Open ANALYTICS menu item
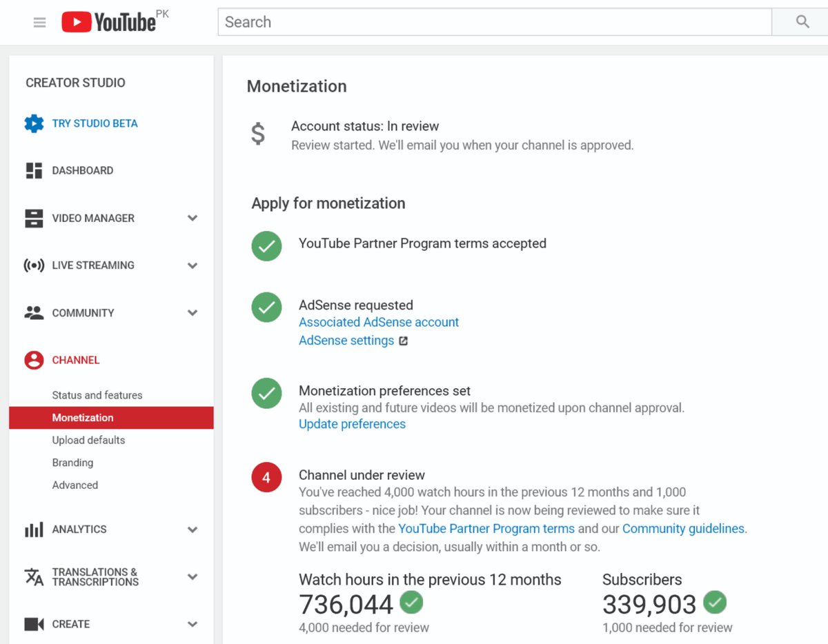The image size is (828, 644). click(x=79, y=530)
